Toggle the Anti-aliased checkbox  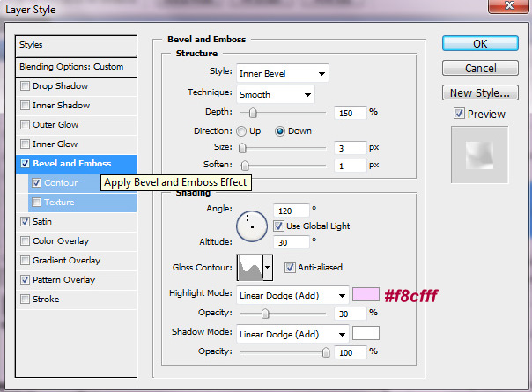pyautogui.click(x=290, y=268)
